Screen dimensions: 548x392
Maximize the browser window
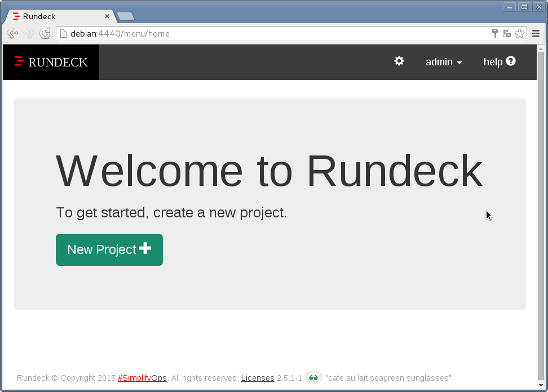coord(524,7)
